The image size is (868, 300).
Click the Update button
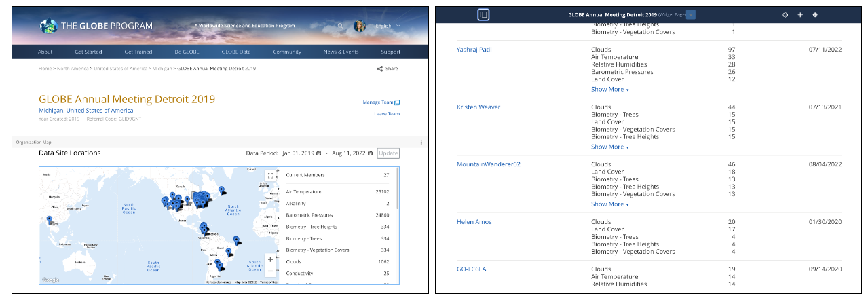click(x=388, y=153)
